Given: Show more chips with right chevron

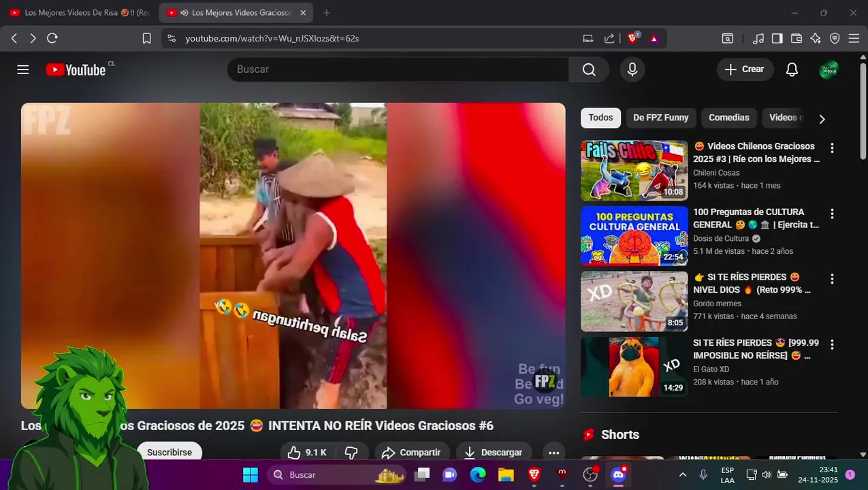Looking at the screenshot, I should click(x=822, y=118).
